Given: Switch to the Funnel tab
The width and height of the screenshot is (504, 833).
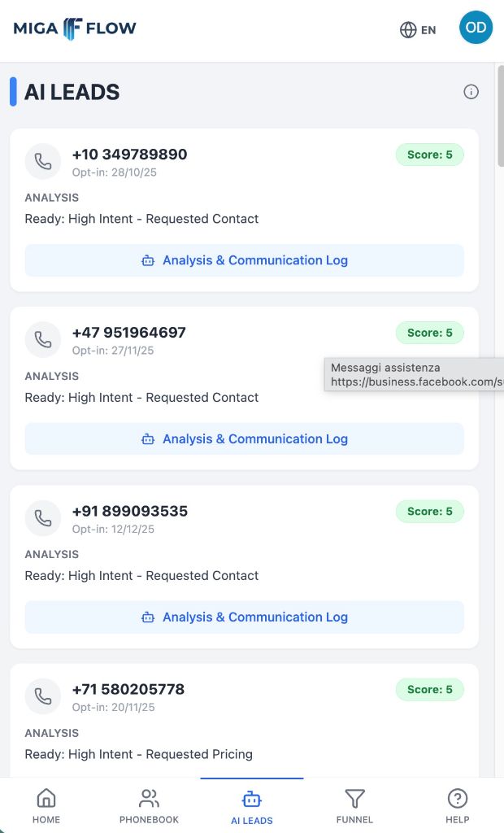Looking at the screenshot, I should pos(354,806).
